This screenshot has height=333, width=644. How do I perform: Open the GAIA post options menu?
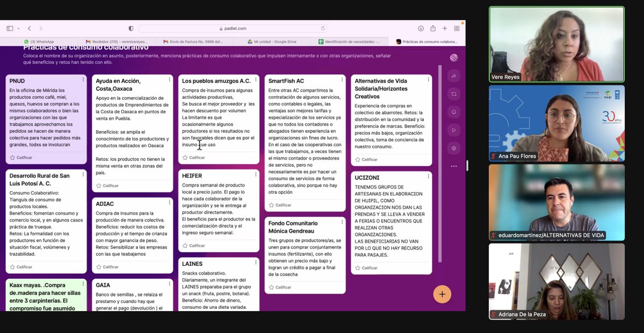pos(169,284)
